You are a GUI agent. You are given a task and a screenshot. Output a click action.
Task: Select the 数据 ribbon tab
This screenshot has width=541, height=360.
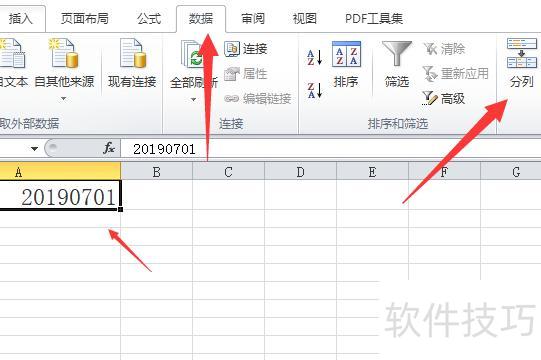click(x=201, y=18)
